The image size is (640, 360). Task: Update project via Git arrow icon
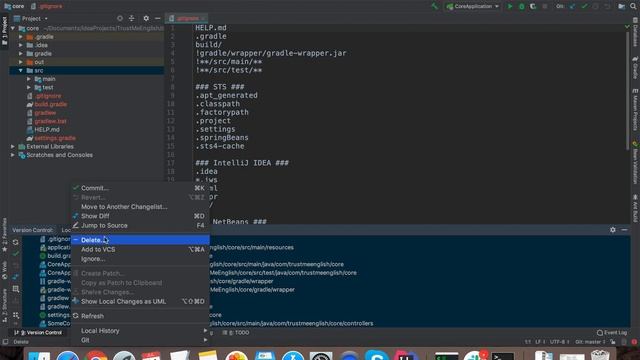573,6
